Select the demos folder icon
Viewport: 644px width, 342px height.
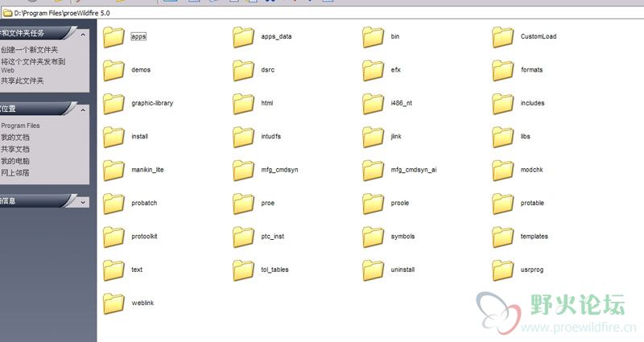[x=114, y=70]
